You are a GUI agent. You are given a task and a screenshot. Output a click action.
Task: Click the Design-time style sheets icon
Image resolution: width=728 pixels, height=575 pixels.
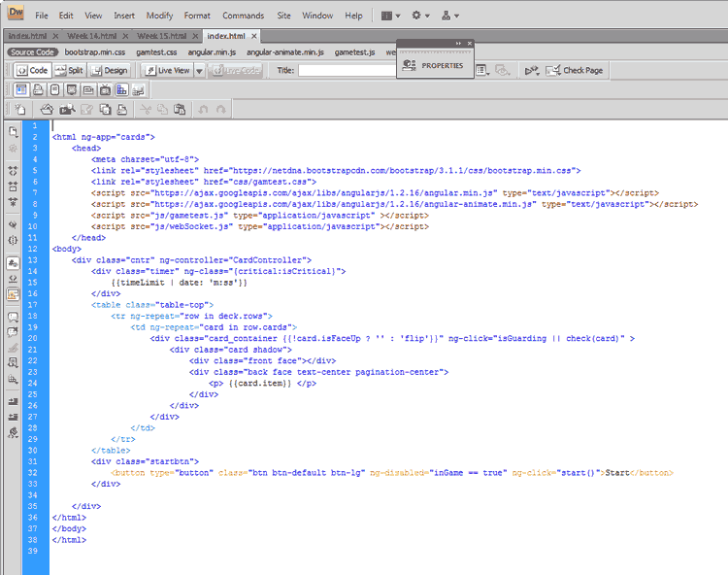pos(138,89)
